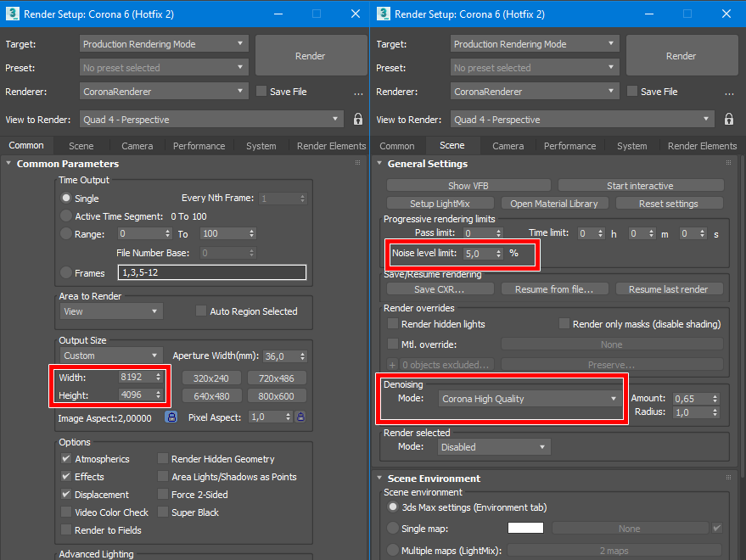Switch to Scene tab in left window
The height and width of the screenshot is (560, 746).
click(x=81, y=146)
